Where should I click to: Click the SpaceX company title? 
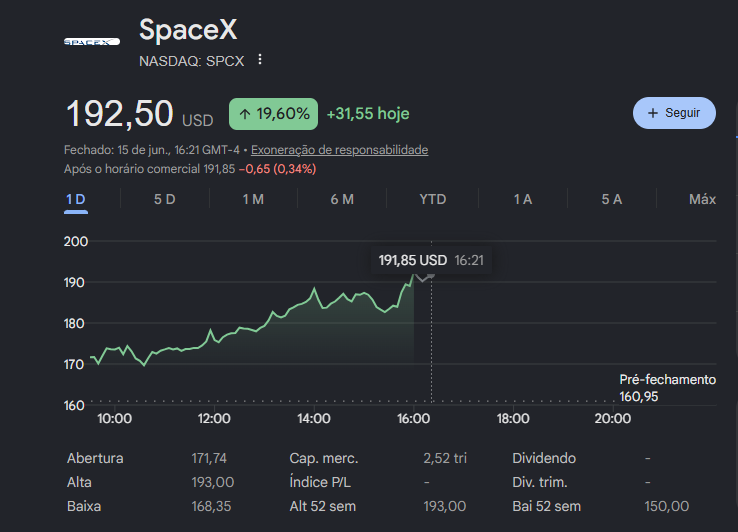coord(188,30)
